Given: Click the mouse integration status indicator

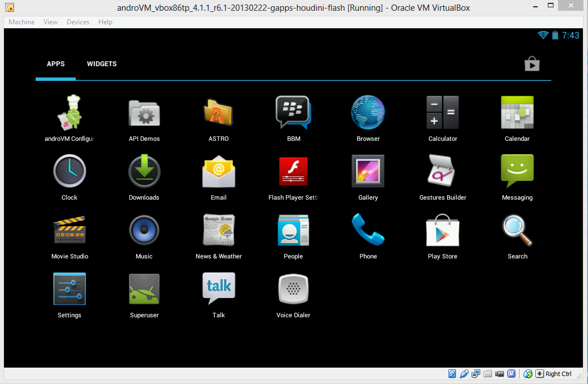Looking at the screenshot, I should [x=528, y=373].
